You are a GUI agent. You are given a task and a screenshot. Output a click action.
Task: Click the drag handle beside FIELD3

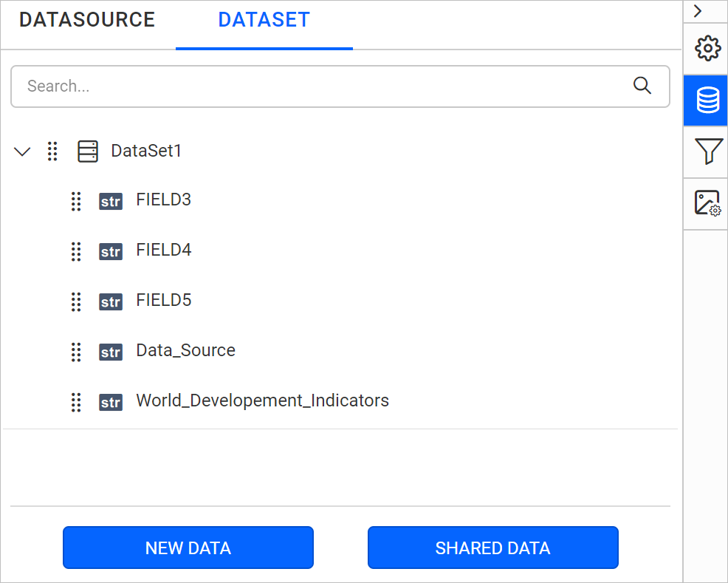click(x=76, y=202)
